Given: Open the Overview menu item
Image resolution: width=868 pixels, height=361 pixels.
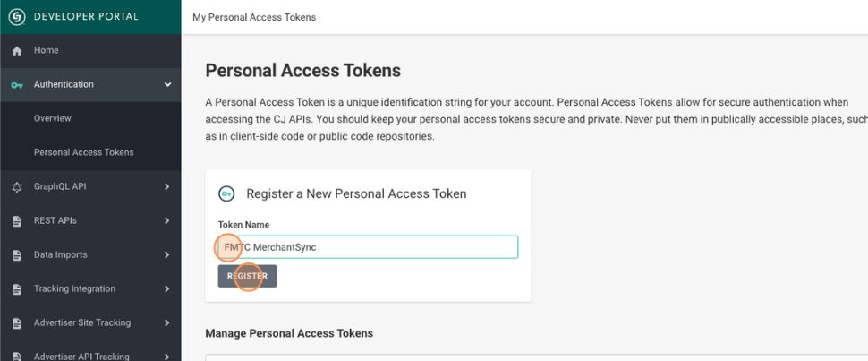Looking at the screenshot, I should pos(53,118).
